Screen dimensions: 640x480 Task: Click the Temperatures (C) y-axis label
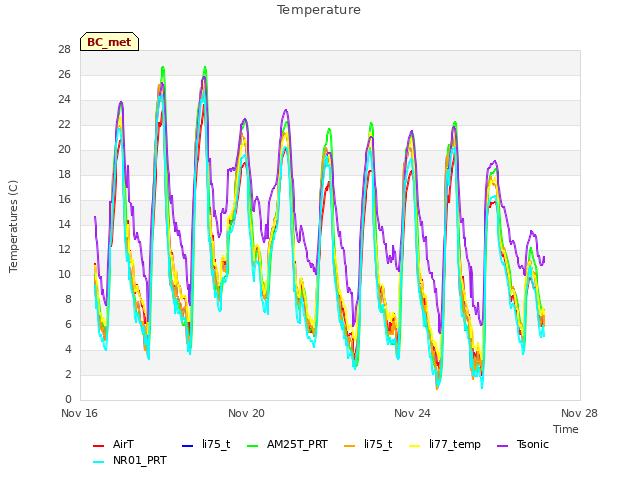[13, 227]
